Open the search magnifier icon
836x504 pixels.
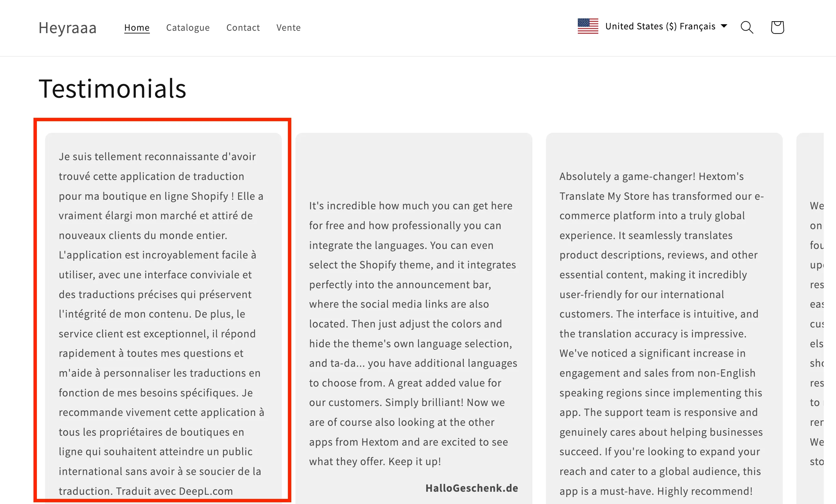click(x=747, y=27)
